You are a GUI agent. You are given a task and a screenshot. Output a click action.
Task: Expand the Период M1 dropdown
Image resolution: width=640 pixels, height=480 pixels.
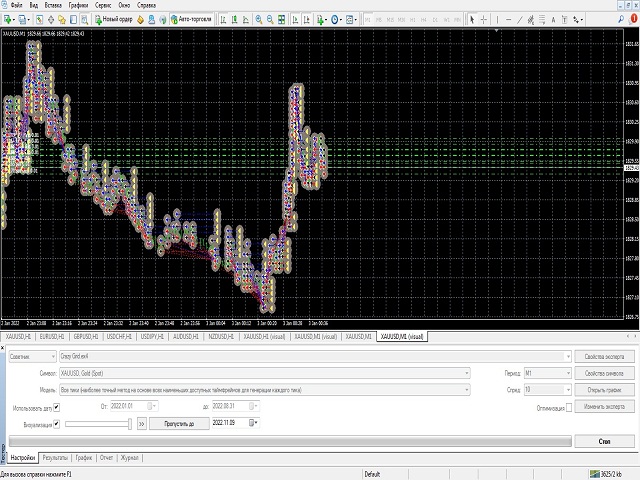(568, 373)
